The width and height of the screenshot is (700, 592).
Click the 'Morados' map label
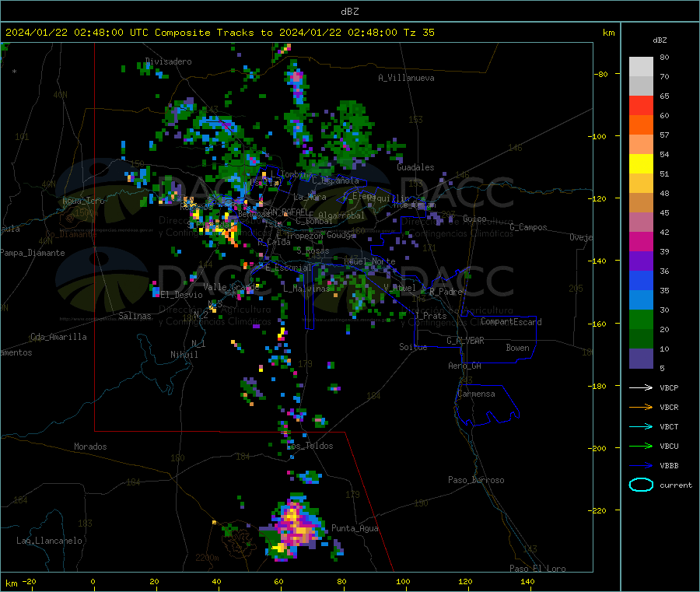point(90,447)
